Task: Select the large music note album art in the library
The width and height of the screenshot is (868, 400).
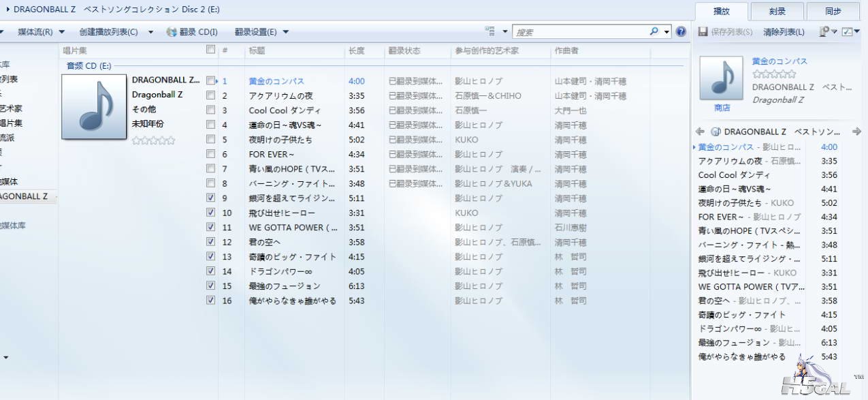Action: (x=94, y=106)
